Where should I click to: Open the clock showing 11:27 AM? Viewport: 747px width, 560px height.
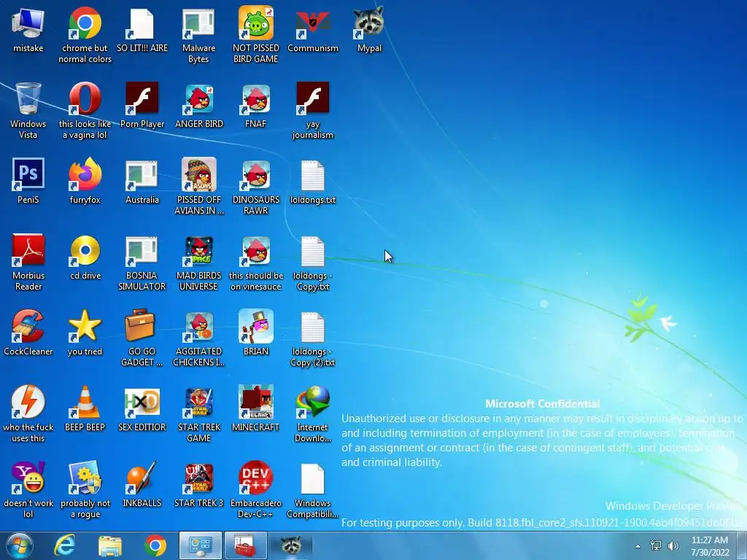tap(710, 545)
